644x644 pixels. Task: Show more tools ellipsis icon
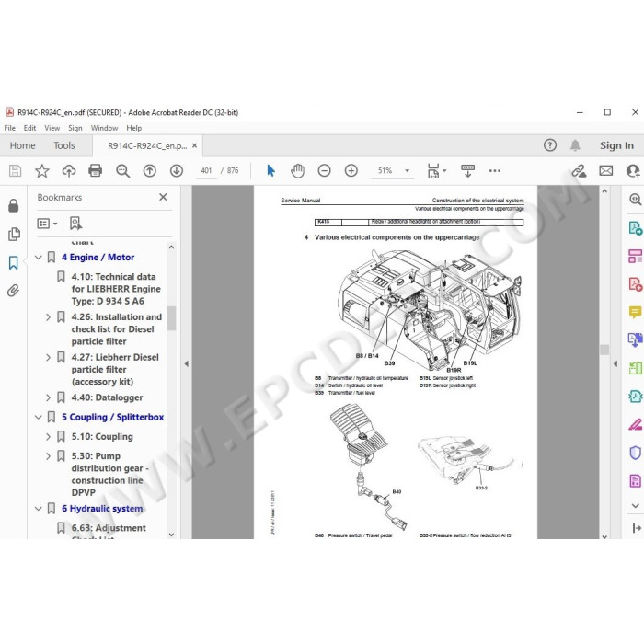pos(495,170)
